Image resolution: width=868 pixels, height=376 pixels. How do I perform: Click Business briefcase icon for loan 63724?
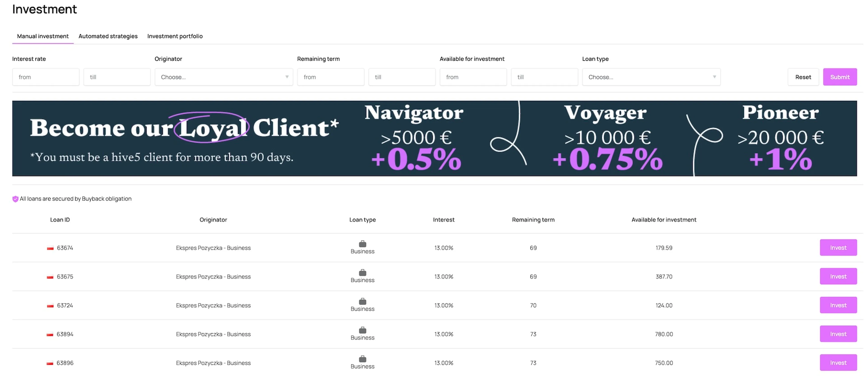pyautogui.click(x=363, y=301)
